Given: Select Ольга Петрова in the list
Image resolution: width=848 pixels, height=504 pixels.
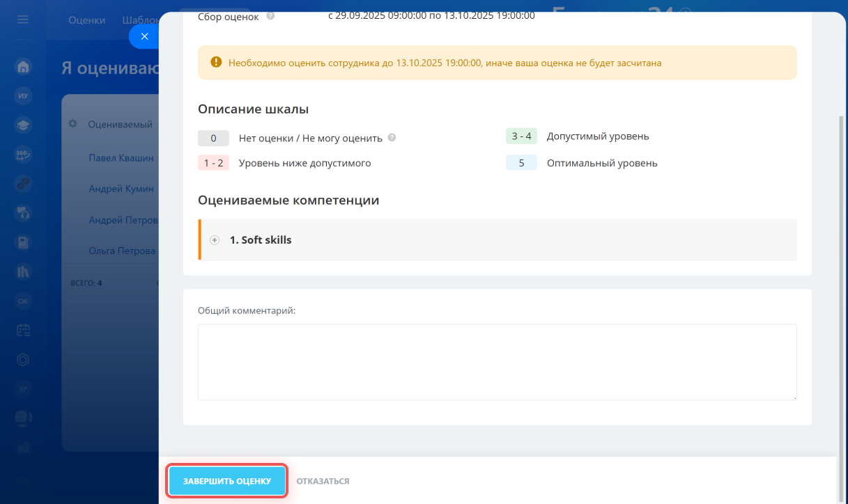Looking at the screenshot, I should click(121, 251).
